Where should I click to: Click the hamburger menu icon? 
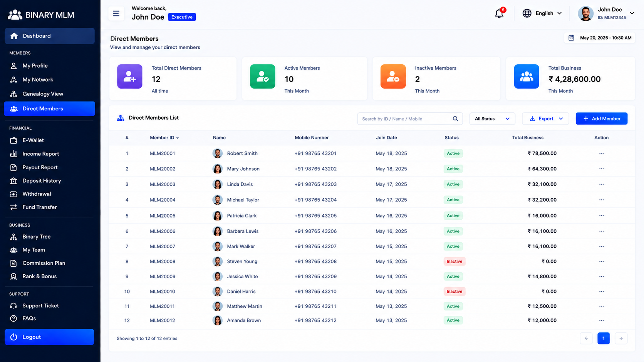tap(116, 14)
